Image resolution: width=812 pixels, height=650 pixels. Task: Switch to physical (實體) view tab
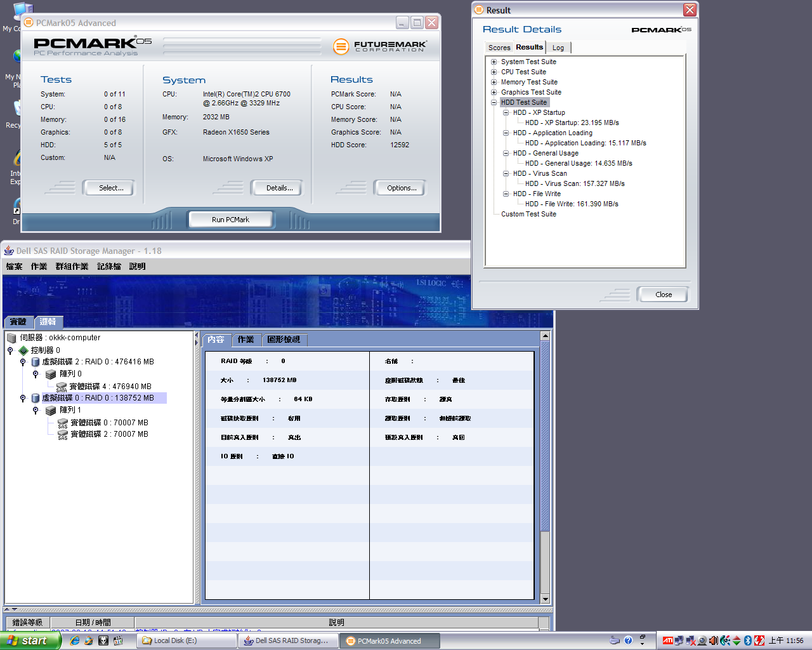tap(18, 322)
